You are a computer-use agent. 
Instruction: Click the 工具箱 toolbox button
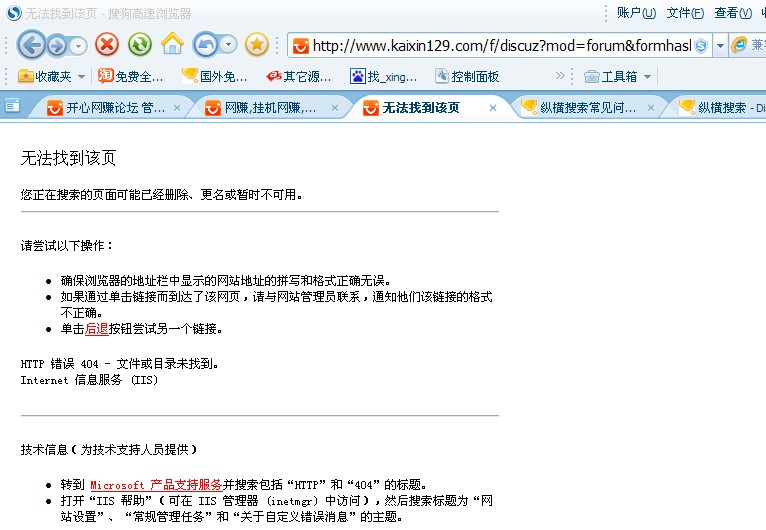(611, 76)
